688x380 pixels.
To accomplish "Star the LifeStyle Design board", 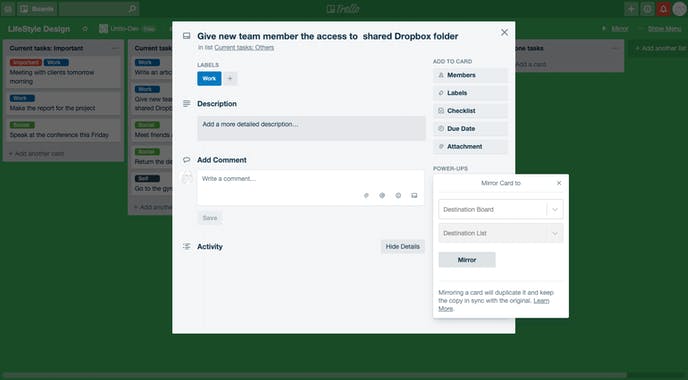I will (x=85, y=29).
